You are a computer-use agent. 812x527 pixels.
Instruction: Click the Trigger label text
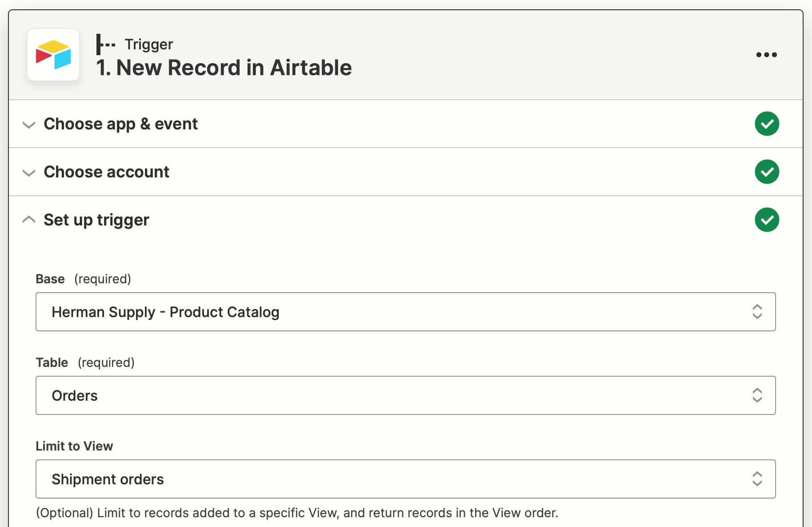pos(148,44)
